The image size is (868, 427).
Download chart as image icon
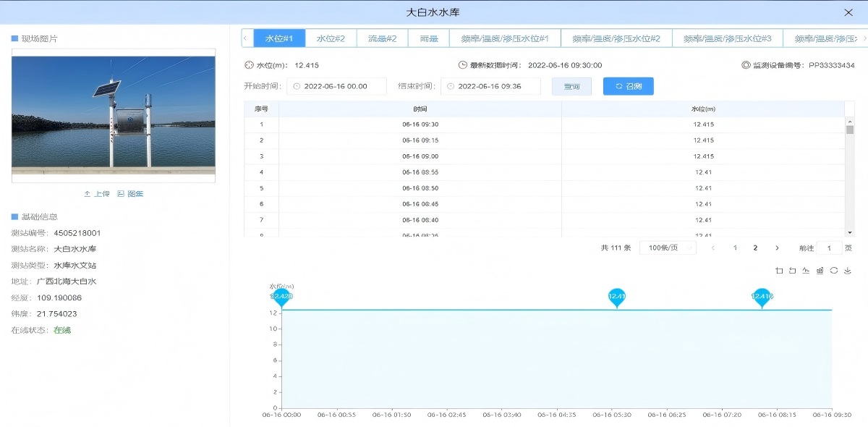point(848,271)
